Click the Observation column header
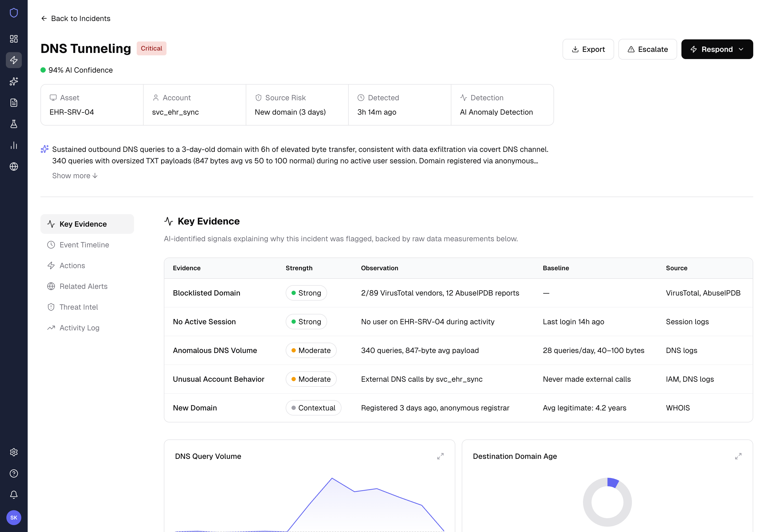 coord(379,268)
